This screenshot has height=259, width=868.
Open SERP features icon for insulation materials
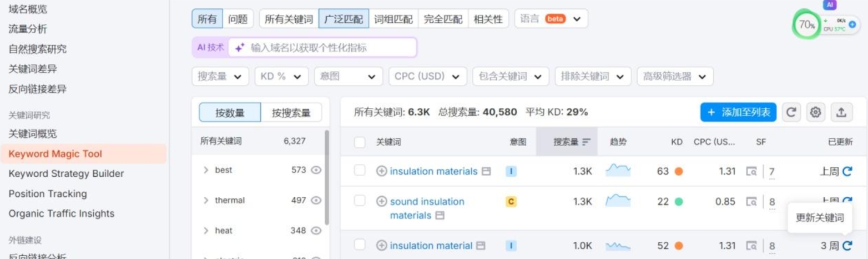pyautogui.click(x=751, y=171)
